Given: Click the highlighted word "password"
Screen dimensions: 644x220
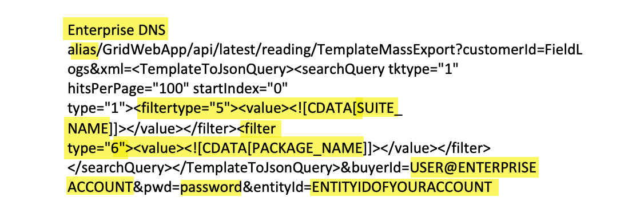Looking at the screenshot, I should [x=211, y=188].
